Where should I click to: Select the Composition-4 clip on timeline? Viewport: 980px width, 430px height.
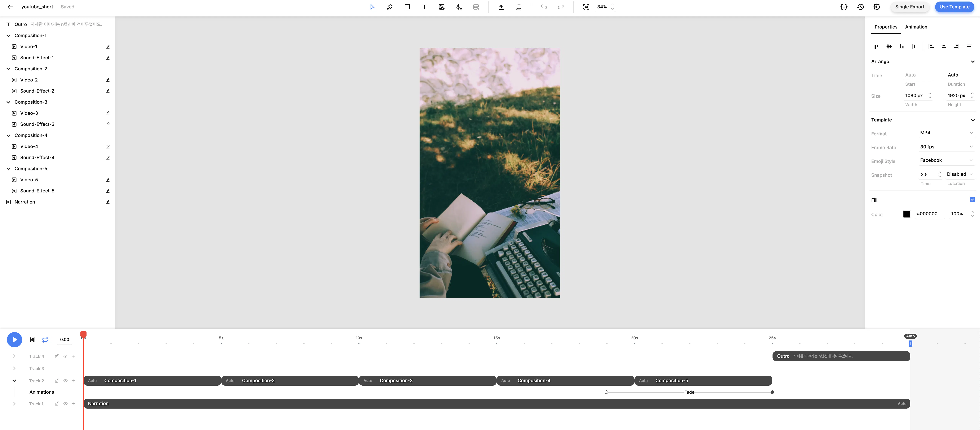click(565, 381)
